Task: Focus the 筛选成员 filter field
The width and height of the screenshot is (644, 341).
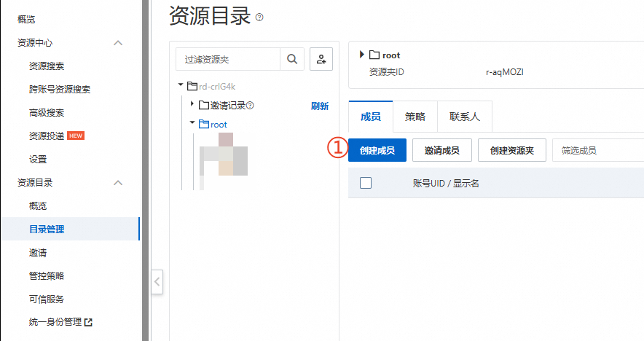Action: 598,150
